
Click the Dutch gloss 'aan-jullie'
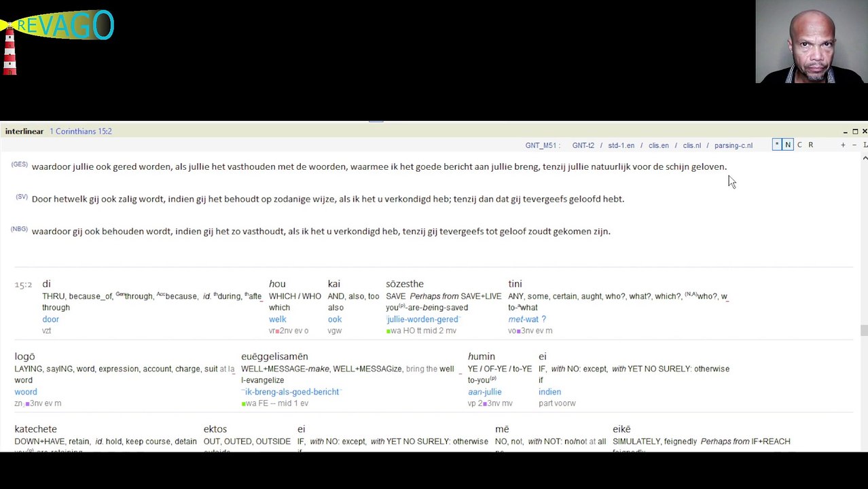point(484,392)
